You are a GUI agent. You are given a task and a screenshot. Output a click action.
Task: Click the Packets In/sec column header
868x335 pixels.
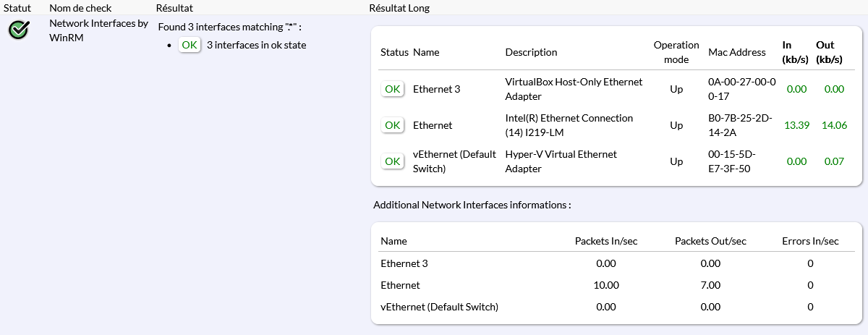pos(606,241)
